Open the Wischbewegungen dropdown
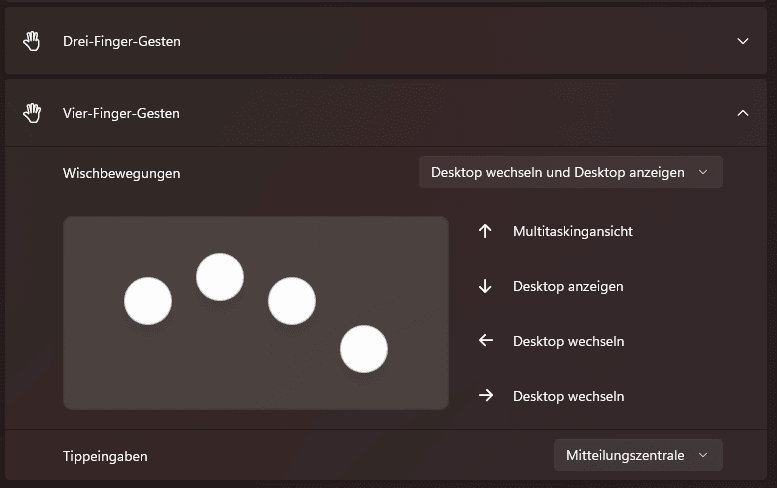 (570, 172)
